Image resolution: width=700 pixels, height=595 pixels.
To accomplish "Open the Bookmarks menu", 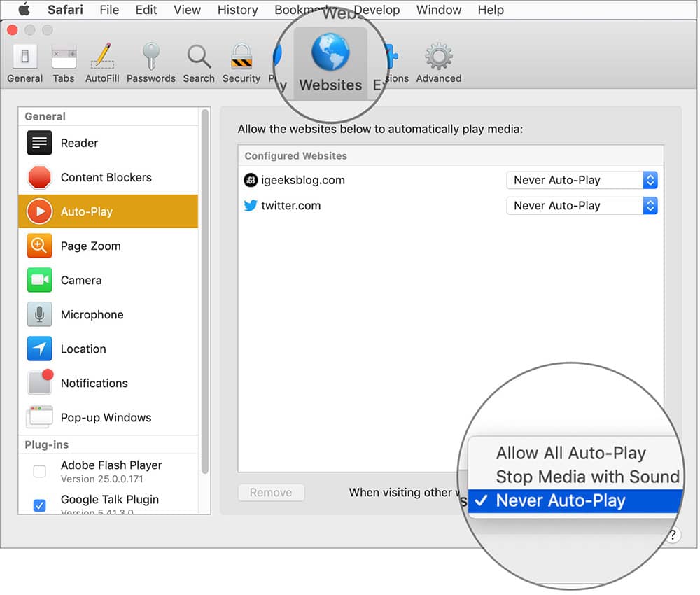I will tap(304, 10).
